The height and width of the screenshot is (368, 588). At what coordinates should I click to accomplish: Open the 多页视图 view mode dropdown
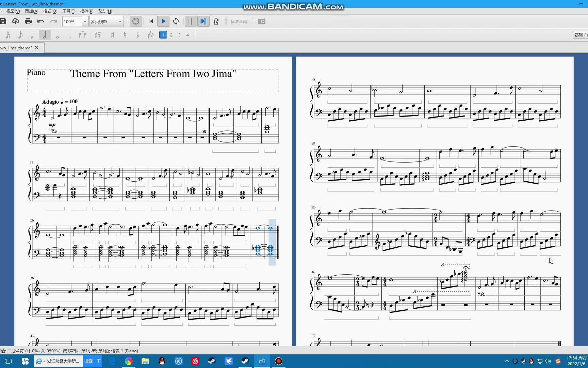click(106, 21)
